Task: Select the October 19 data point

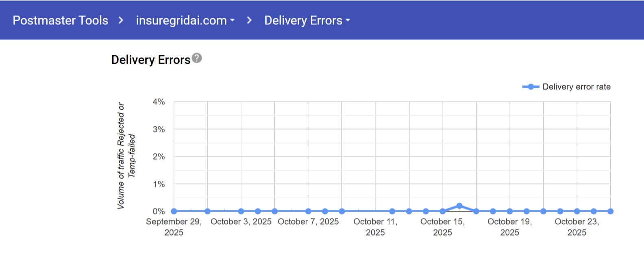Action: tap(510, 211)
